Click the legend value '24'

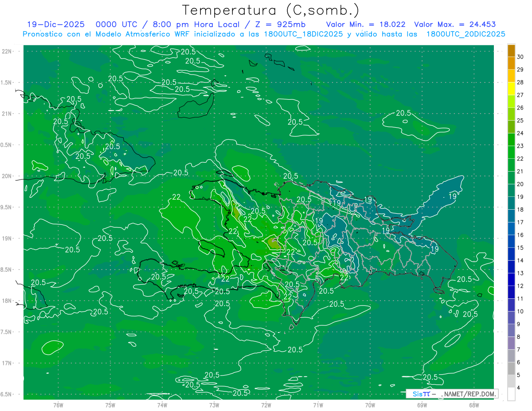[520, 133]
